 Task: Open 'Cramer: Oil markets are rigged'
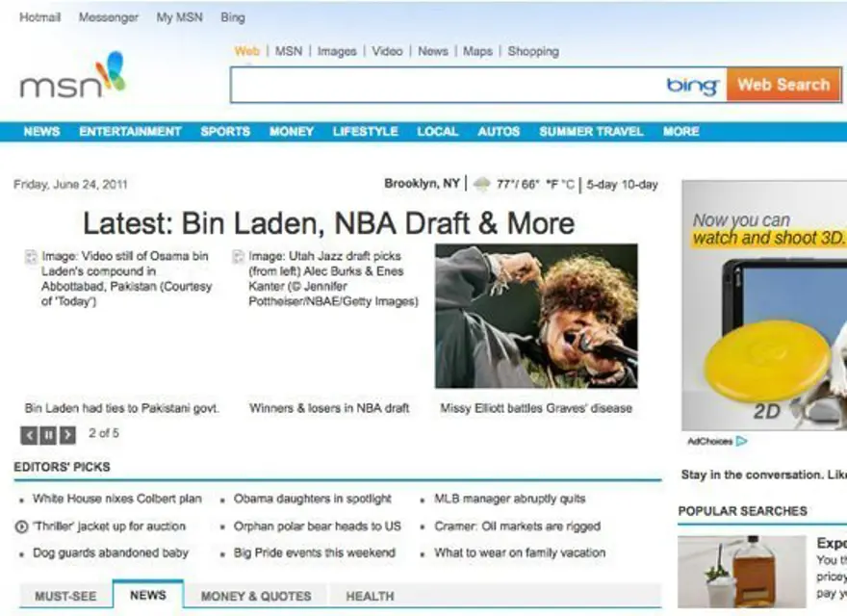click(x=518, y=526)
